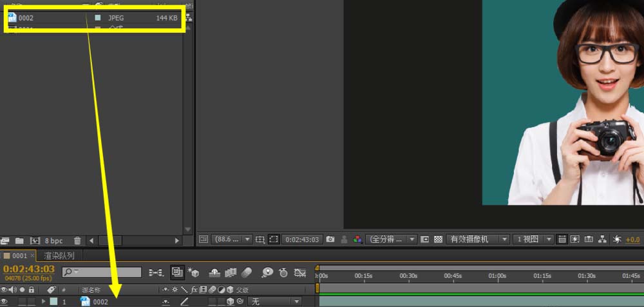Open 3D view dropdown 有效摄像机
Viewport: 644px width, 307px height.
478,239
